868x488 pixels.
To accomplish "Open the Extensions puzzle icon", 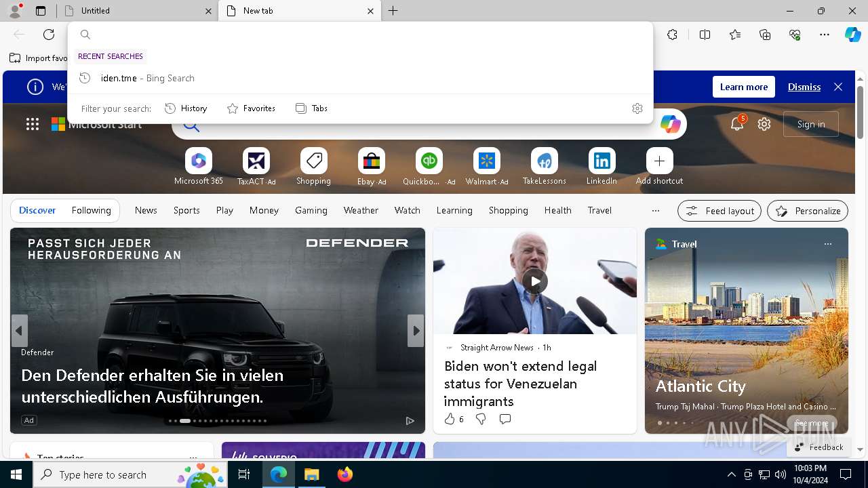I will click(x=672, y=35).
